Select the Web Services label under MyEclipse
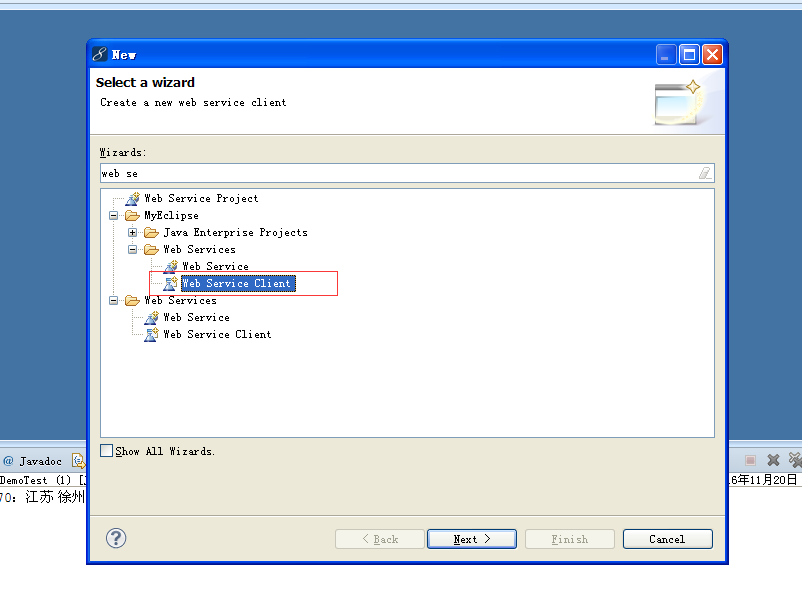Image resolution: width=802 pixels, height=604 pixels. [x=199, y=250]
